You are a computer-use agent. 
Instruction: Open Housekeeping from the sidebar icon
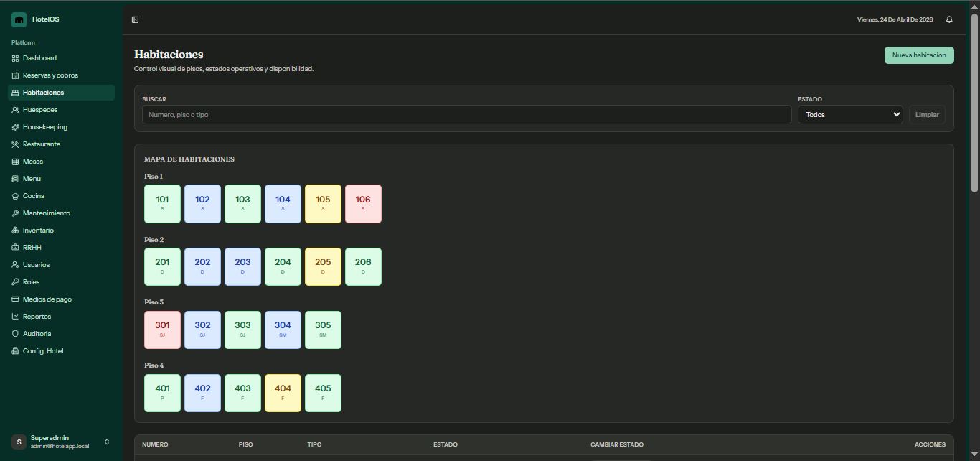(15, 127)
